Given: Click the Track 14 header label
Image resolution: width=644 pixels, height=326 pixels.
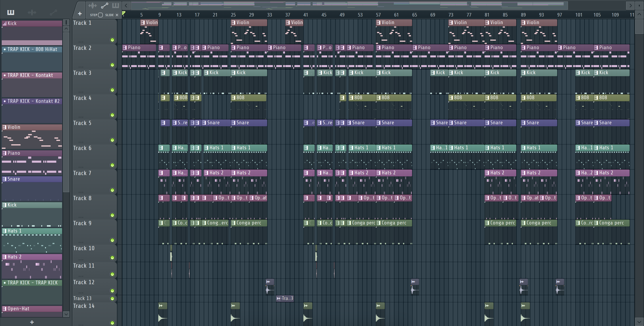Looking at the screenshot, I should 84,306.
